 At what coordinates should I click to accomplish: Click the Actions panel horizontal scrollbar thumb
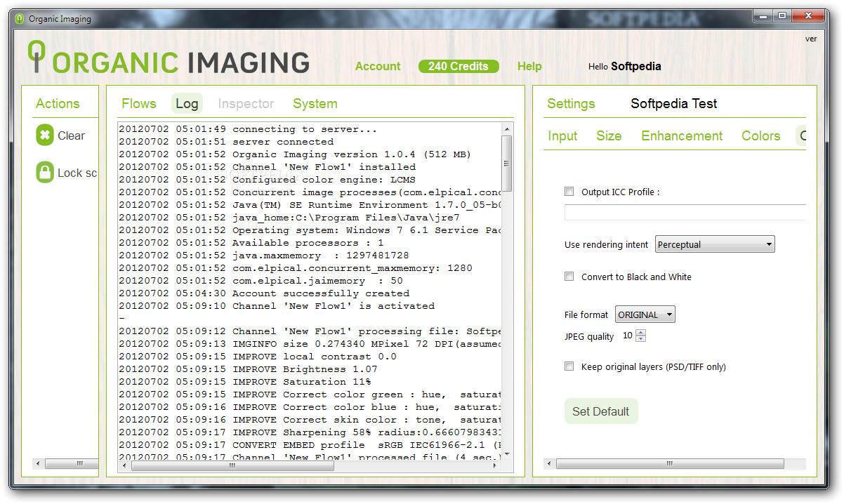72,463
